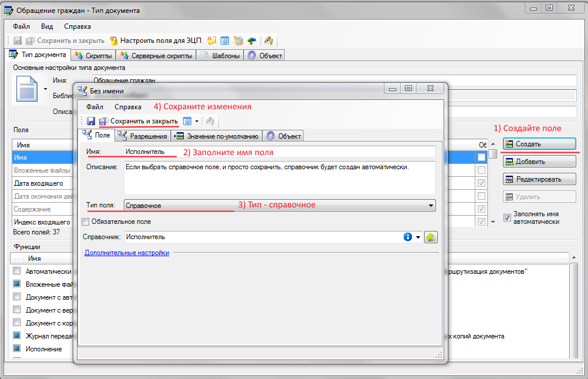Check 'Документ с версиями' function checkbox

point(17,310)
